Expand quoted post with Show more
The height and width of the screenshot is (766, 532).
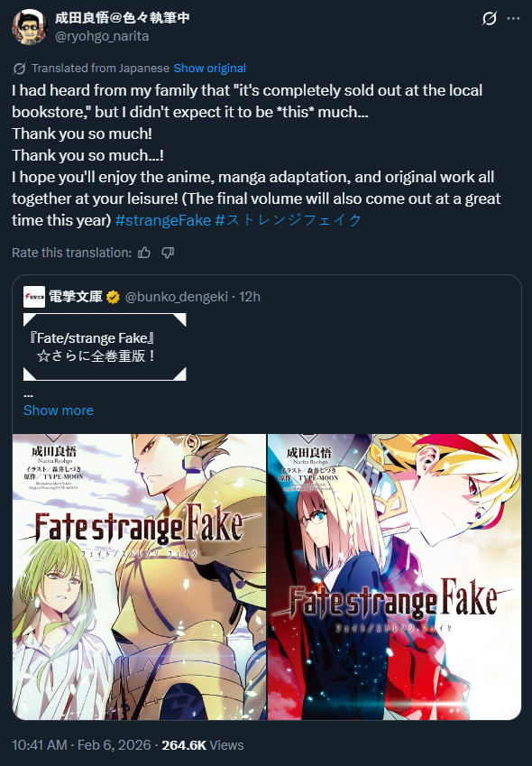coord(59,411)
